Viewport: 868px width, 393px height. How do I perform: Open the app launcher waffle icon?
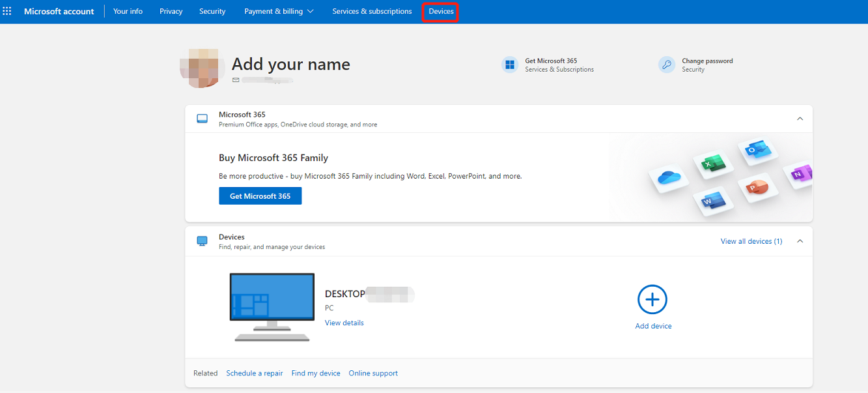pos(7,10)
